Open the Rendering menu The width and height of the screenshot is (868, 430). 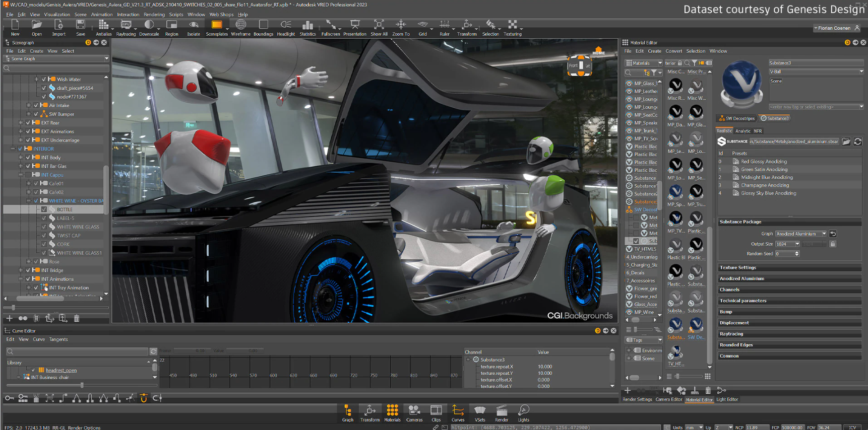(x=154, y=15)
